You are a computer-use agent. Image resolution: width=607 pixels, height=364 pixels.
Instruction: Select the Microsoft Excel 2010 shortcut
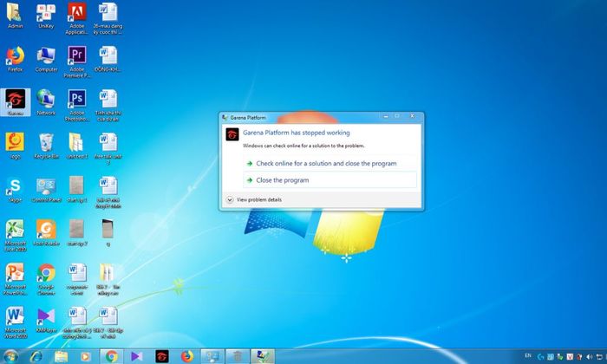coord(15,236)
